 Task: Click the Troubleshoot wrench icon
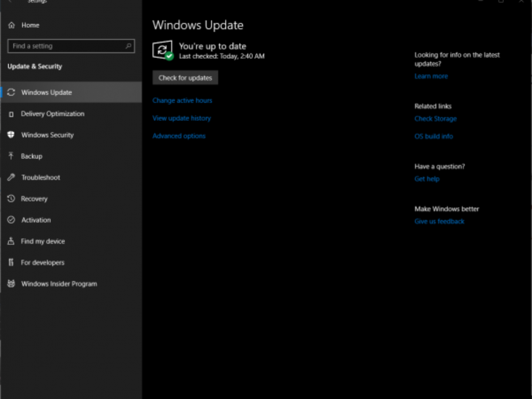(x=12, y=177)
